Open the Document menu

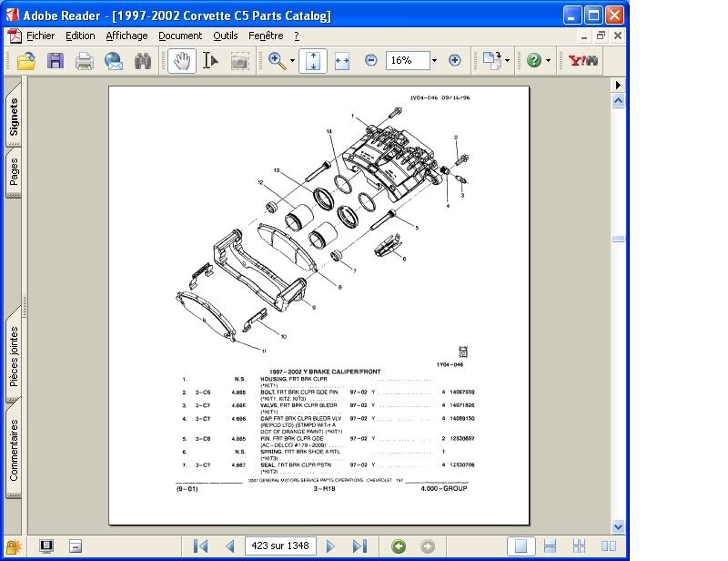180,36
